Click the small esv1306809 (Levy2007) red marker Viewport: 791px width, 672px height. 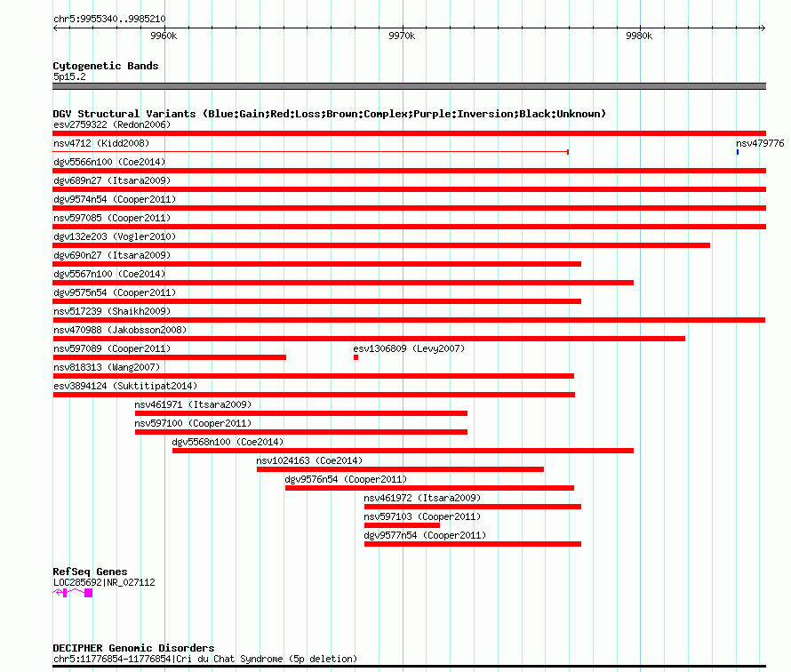tap(356, 357)
